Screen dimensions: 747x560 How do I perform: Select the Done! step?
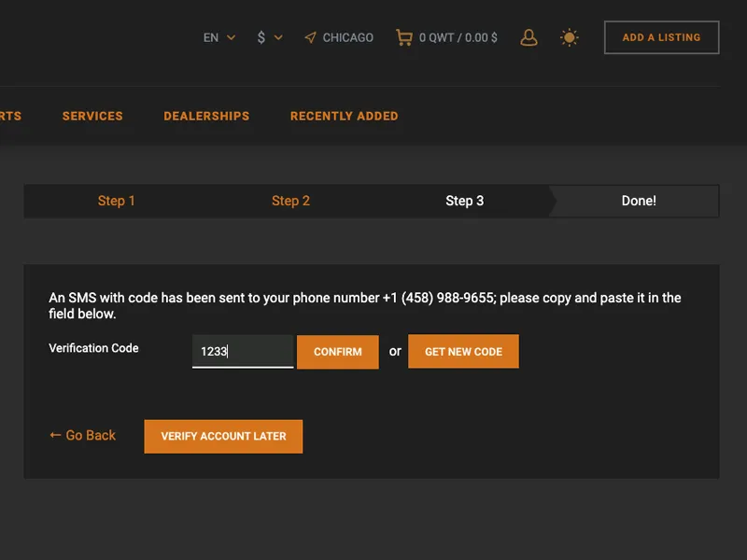point(639,201)
